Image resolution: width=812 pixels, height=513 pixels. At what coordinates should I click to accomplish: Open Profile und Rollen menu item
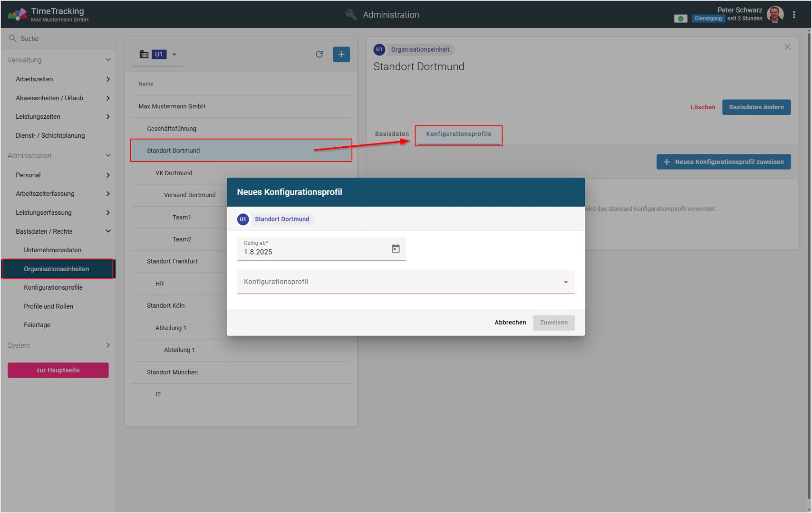click(48, 306)
